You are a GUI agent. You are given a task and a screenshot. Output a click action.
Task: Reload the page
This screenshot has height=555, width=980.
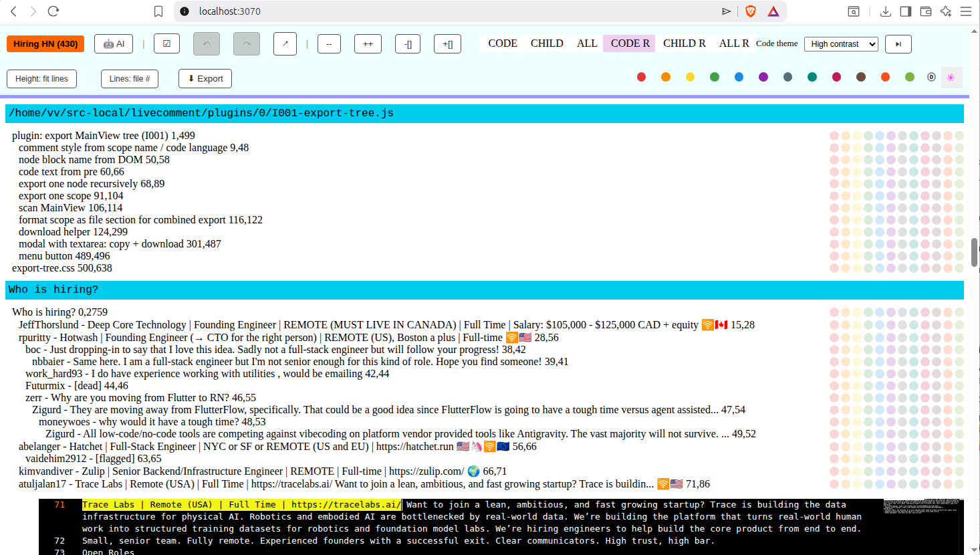(53, 11)
